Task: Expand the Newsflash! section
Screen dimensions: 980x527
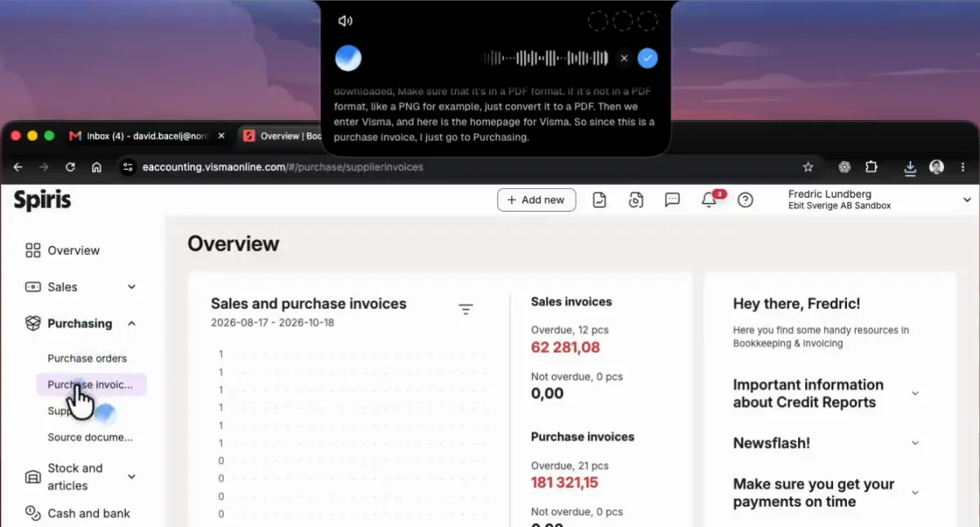Action: (x=915, y=443)
